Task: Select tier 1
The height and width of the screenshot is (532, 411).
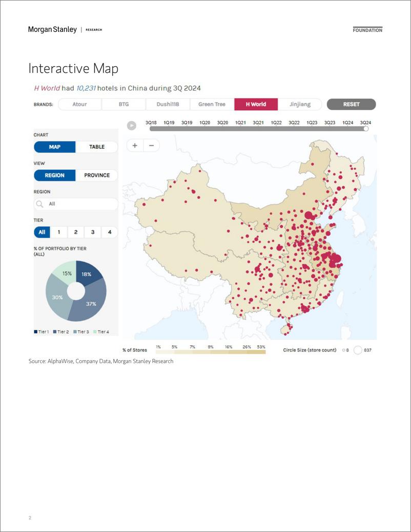Action: coord(58,232)
